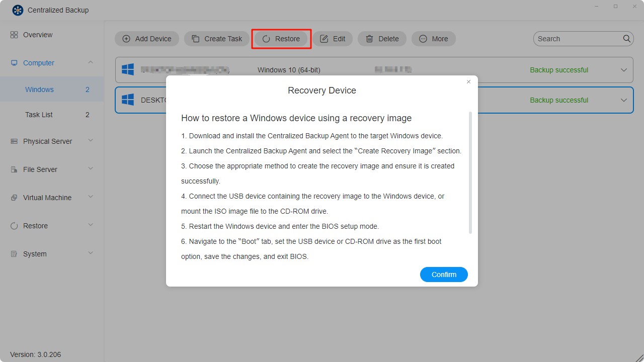The width and height of the screenshot is (644, 362).
Task: Click Backup successful status on first row
Action: point(559,70)
